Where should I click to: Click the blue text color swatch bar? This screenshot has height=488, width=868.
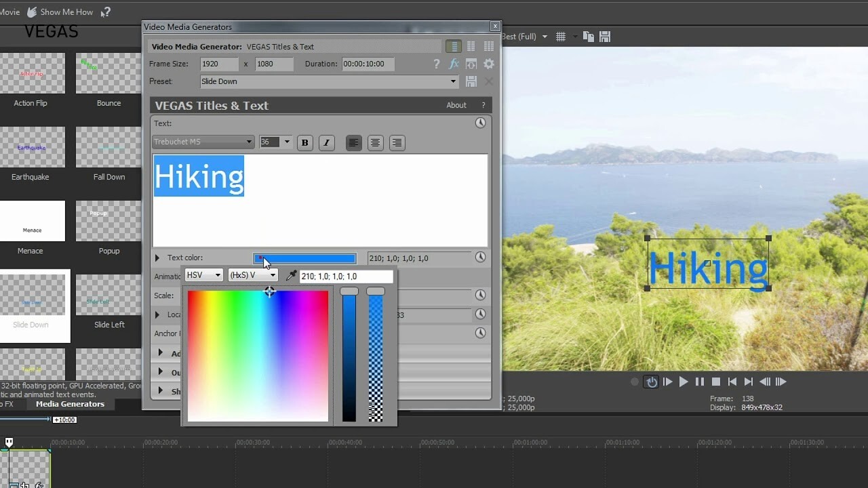pyautogui.click(x=305, y=258)
